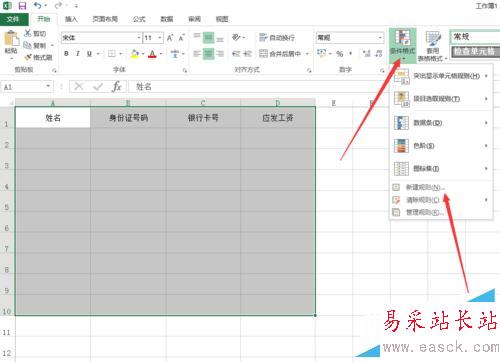This screenshot has height=362, width=500.
Task: Select the column C header
Action: (x=203, y=103)
